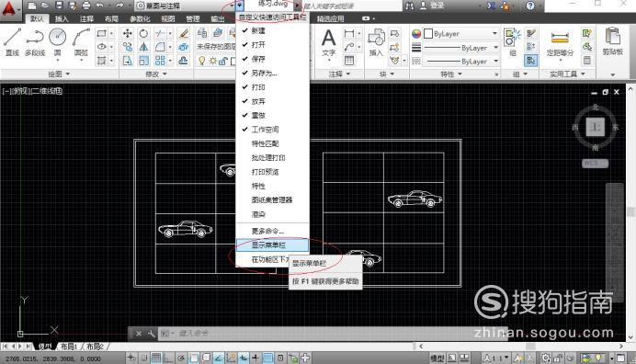
Task: Expand the 绘图 (Draw) panel
Action: (59, 74)
